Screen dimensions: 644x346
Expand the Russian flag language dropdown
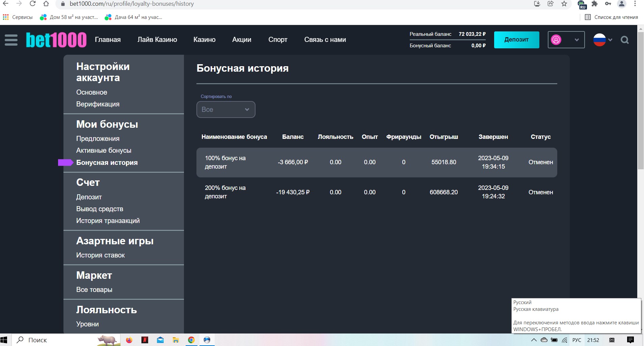603,40
